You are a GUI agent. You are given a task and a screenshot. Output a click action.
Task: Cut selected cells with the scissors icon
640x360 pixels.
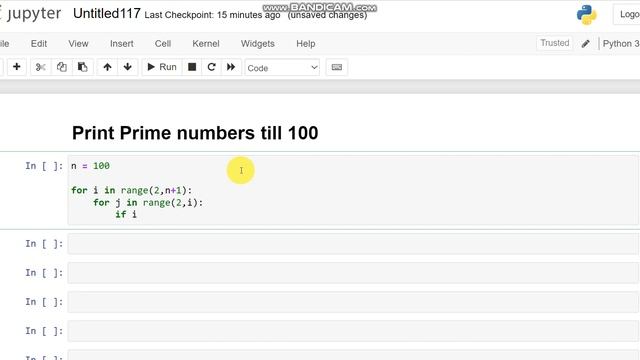point(40,67)
